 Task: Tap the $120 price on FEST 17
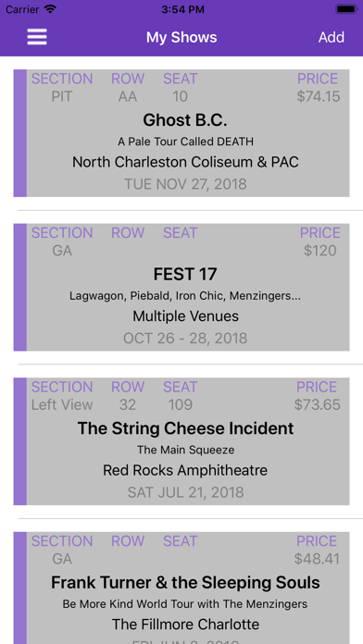click(320, 251)
